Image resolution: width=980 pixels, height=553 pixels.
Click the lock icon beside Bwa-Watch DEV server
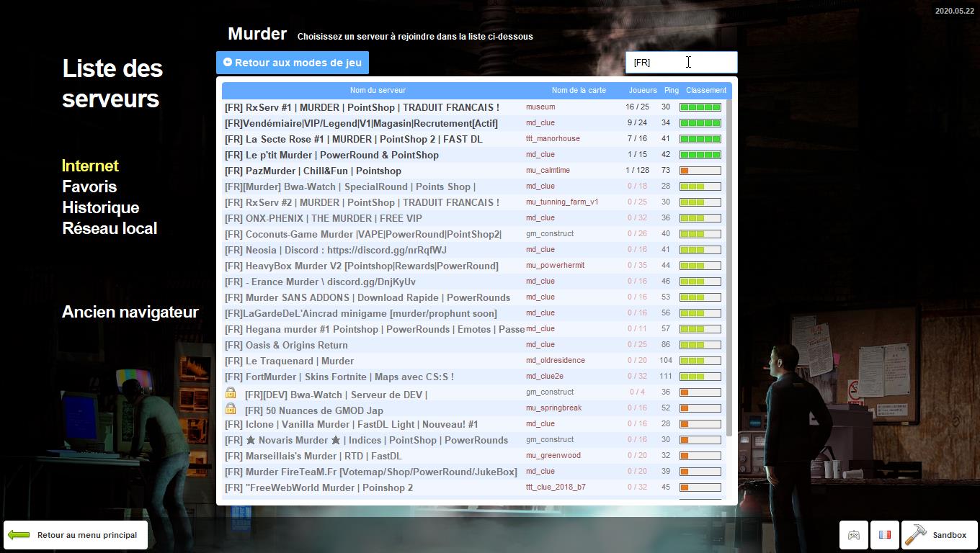click(231, 393)
